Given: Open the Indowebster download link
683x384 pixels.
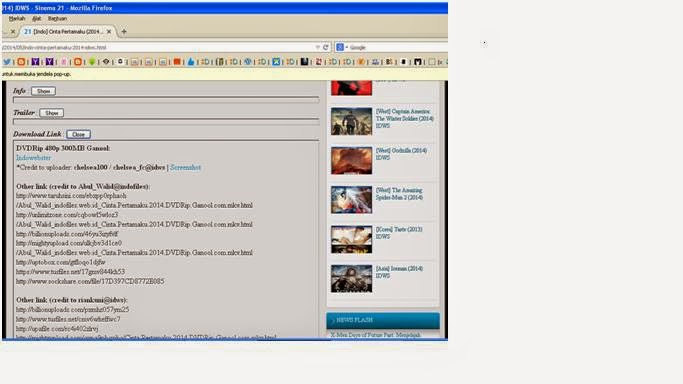Looking at the screenshot, I should (34, 158).
